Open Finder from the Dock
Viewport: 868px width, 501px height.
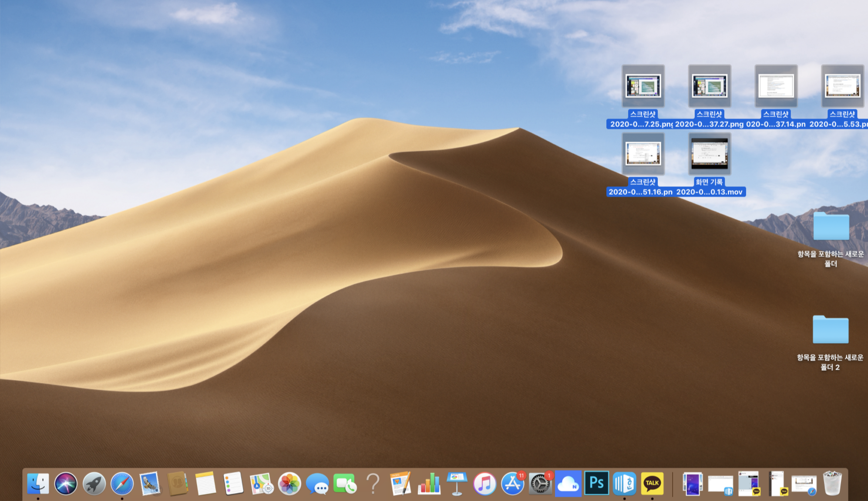coord(38,484)
